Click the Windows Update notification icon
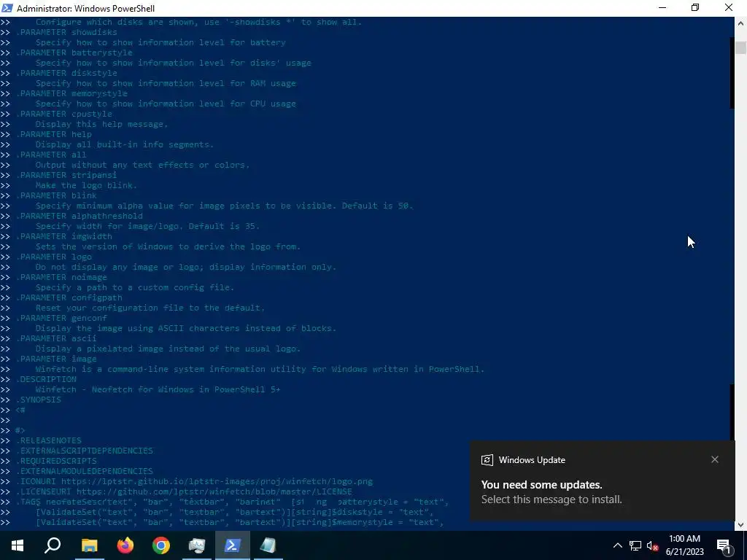 click(487, 460)
